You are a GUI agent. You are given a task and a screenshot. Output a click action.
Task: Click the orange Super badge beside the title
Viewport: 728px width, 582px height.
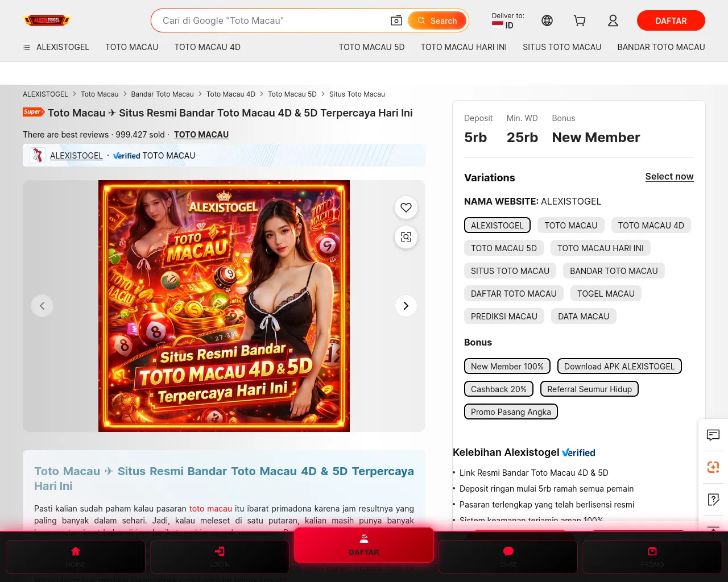pyautogui.click(x=34, y=112)
